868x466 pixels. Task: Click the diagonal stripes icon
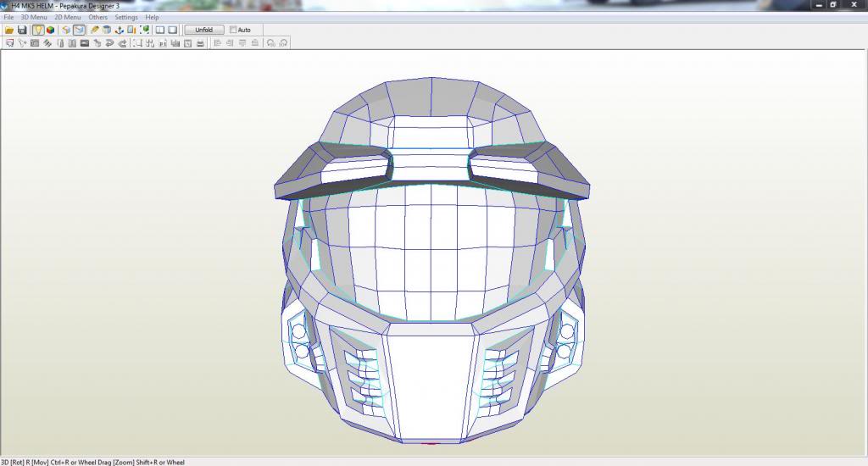tap(47, 43)
